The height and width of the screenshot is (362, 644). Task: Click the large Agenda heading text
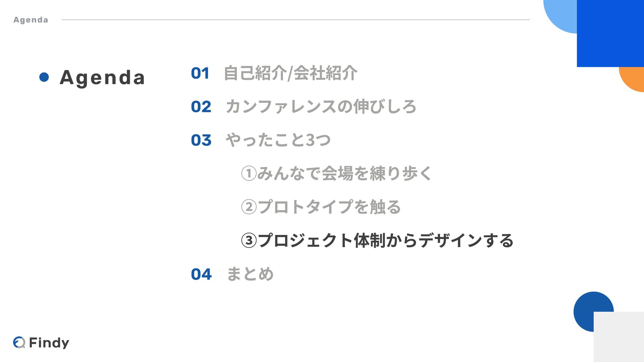click(102, 78)
